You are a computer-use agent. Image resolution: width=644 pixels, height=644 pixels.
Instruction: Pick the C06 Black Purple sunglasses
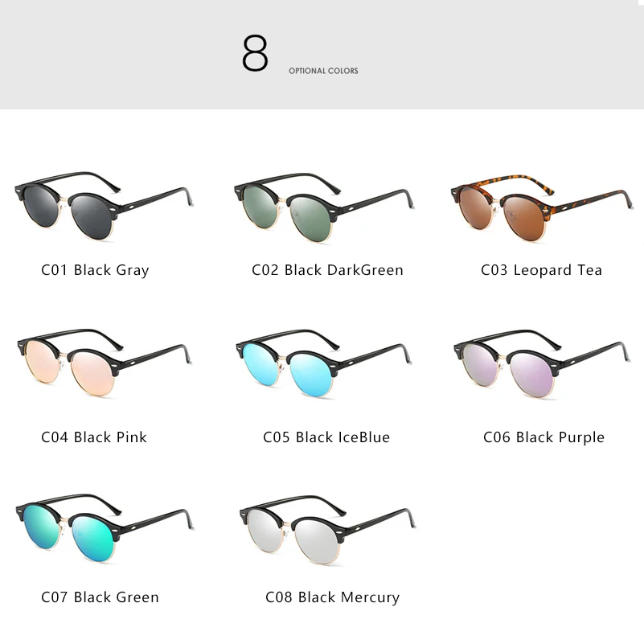(x=542, y=364)
